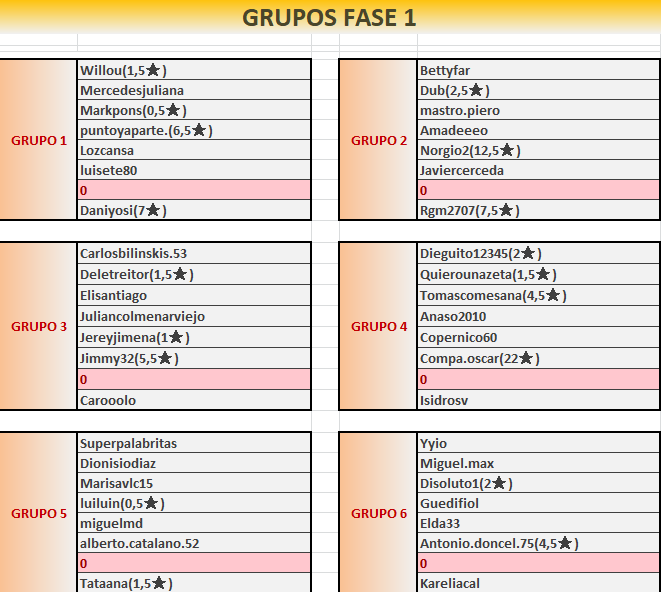Screen dimensions: 661x592
Task: Click the star icon beside Daniyosi(7
Action: (154, 211)
